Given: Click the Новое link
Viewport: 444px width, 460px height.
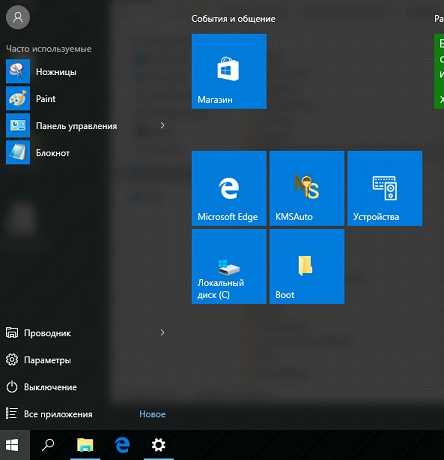Looking at the screenshot, I should pos(152,414).
